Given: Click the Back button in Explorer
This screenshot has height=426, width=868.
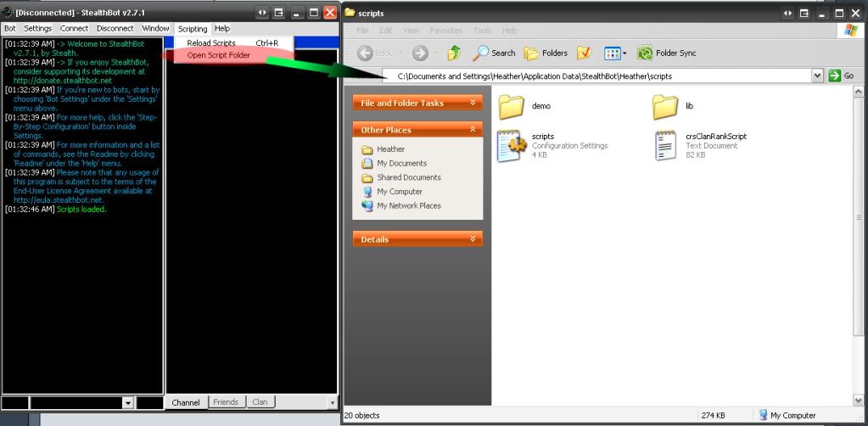Looking at the screenshot, I should tap(375, 53).
